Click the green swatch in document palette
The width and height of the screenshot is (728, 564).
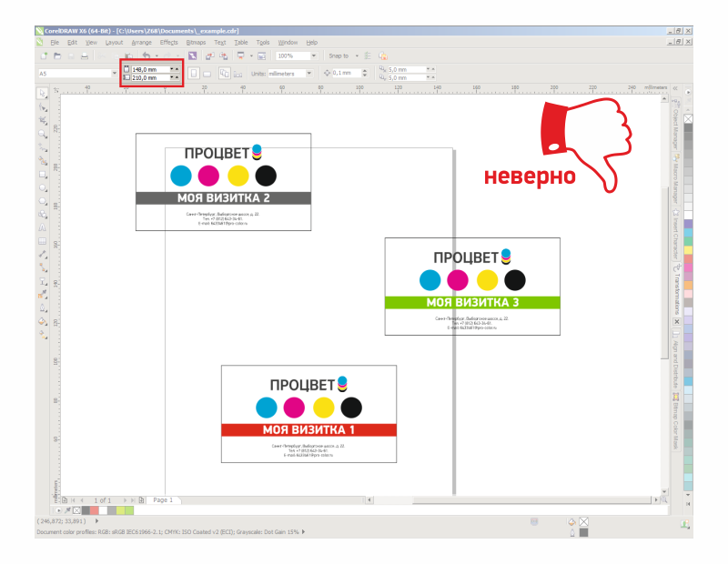129,510
